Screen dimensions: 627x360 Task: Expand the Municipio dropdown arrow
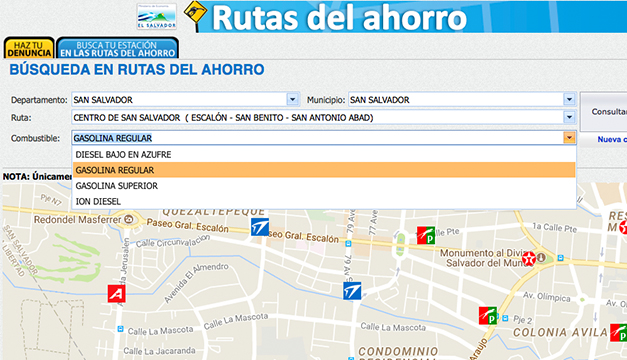point(569,99)
